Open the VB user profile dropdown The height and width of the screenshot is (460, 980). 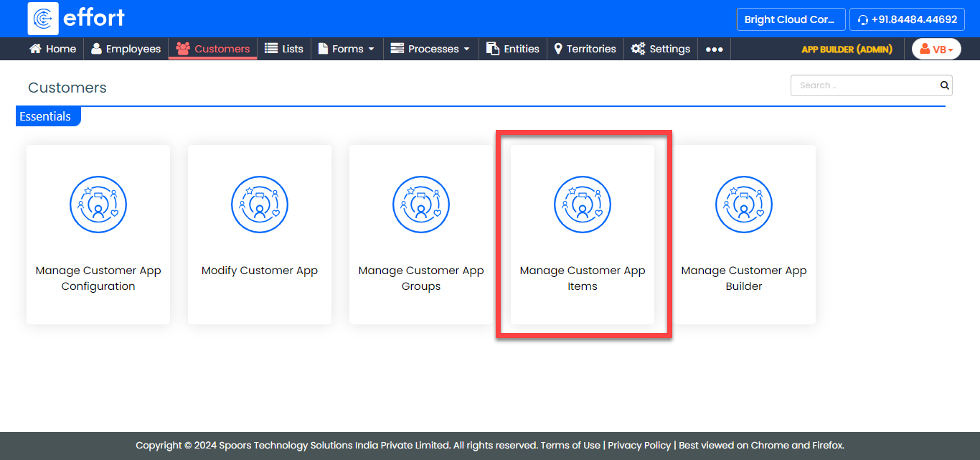[x=936, y=49]
